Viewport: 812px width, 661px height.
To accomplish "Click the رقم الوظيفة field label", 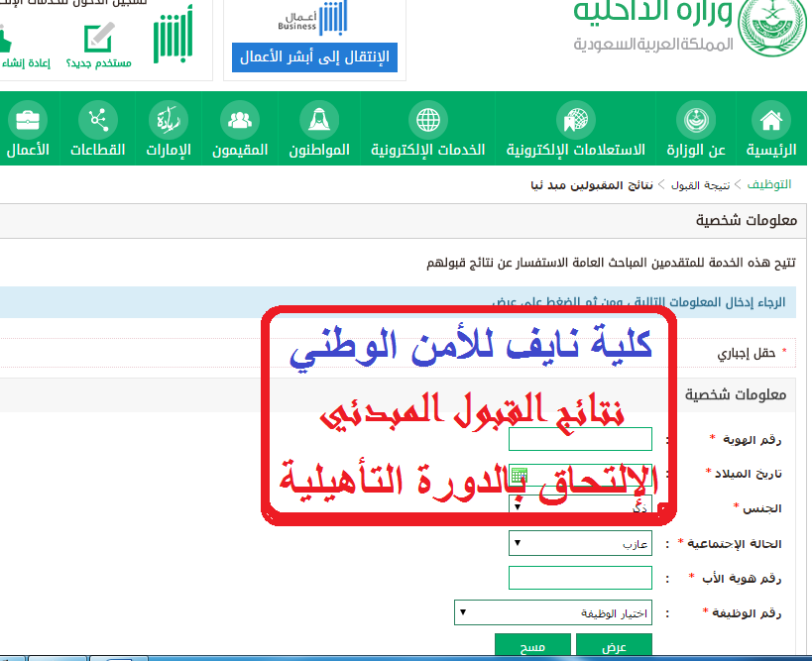I will 747,612.
